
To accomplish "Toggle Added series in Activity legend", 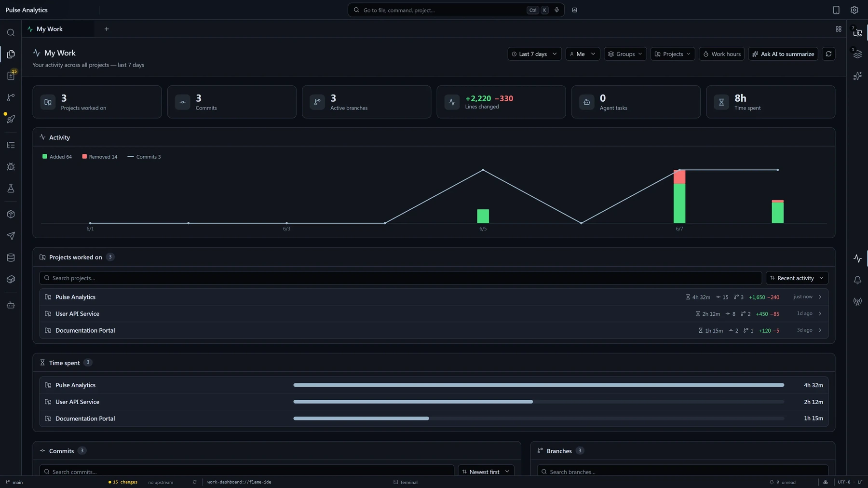I will pos(57,157).
